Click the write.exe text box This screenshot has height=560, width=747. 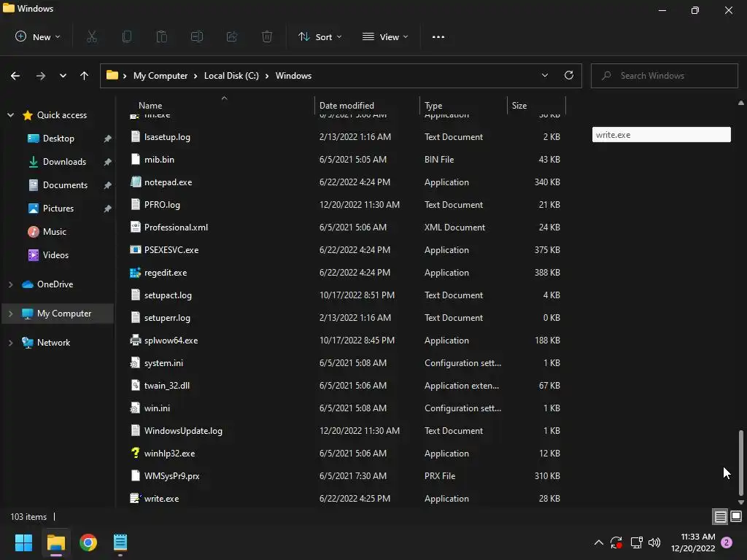point(661,134)
